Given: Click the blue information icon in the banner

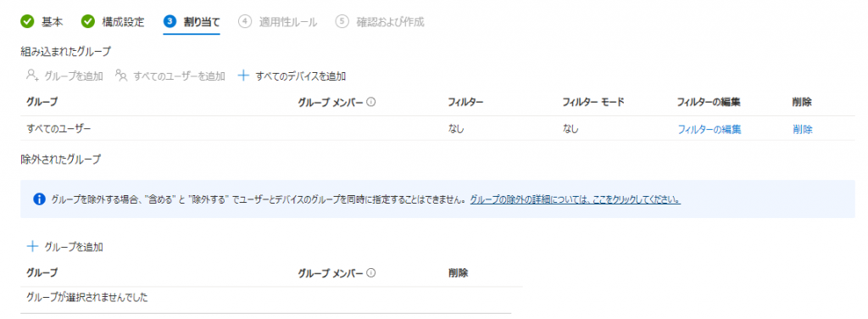Looking at the screenshot, I should pyautogui.click(x=39, y=199).
